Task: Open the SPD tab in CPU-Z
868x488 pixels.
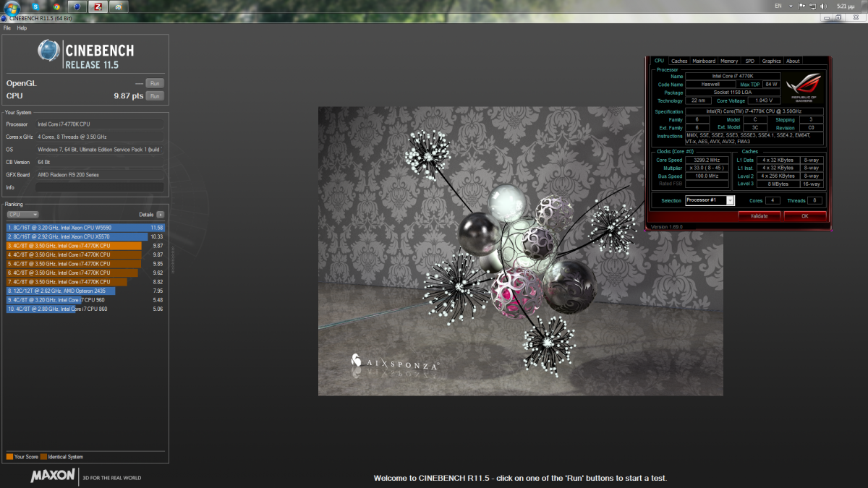Action: tap(750, 61)
